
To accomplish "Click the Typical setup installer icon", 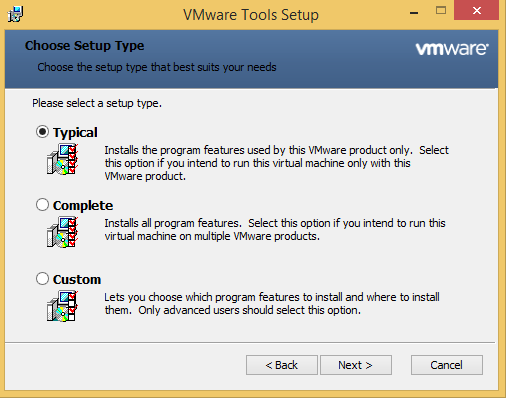I will (62, 159).
